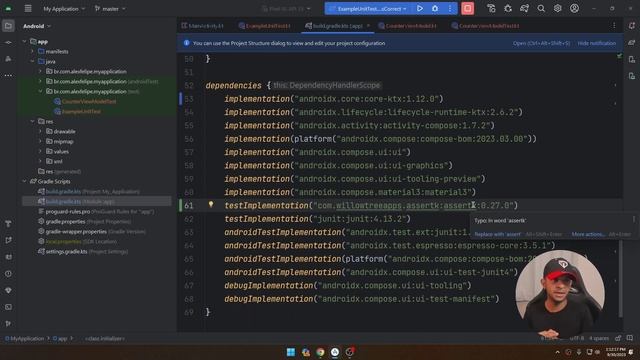Stop the running process
This screenshot has width=640, height=360.
(x=467, y=9)
